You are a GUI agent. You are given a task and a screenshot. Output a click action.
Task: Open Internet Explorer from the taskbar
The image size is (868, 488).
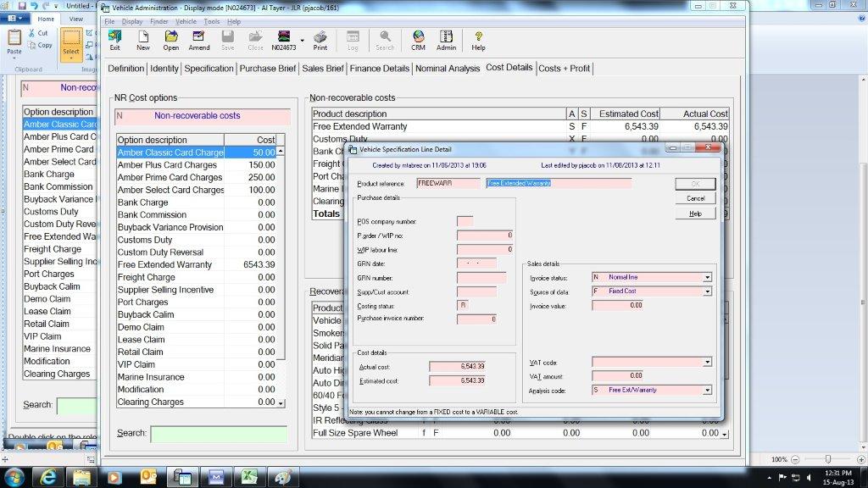(48, 477)
